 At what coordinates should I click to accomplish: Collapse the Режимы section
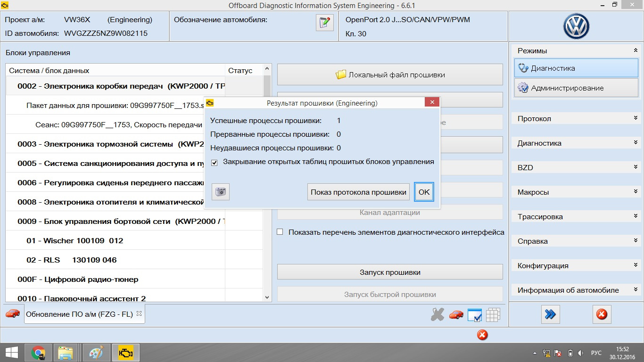point(636,50)
